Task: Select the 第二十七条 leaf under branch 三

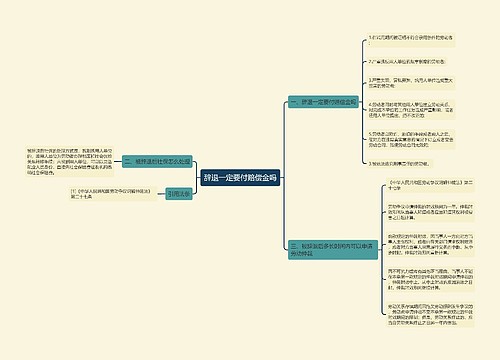Action: pyautogui.click(x=430, y=185)
